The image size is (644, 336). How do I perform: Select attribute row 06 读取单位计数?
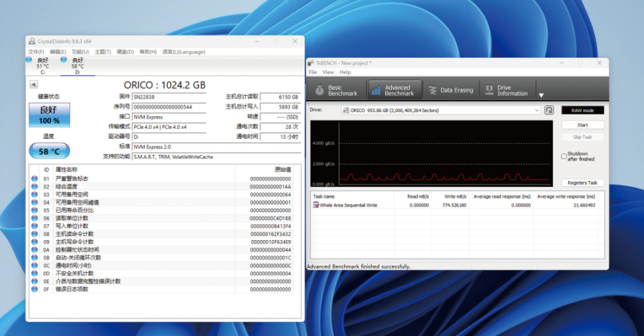pos(162,218)
